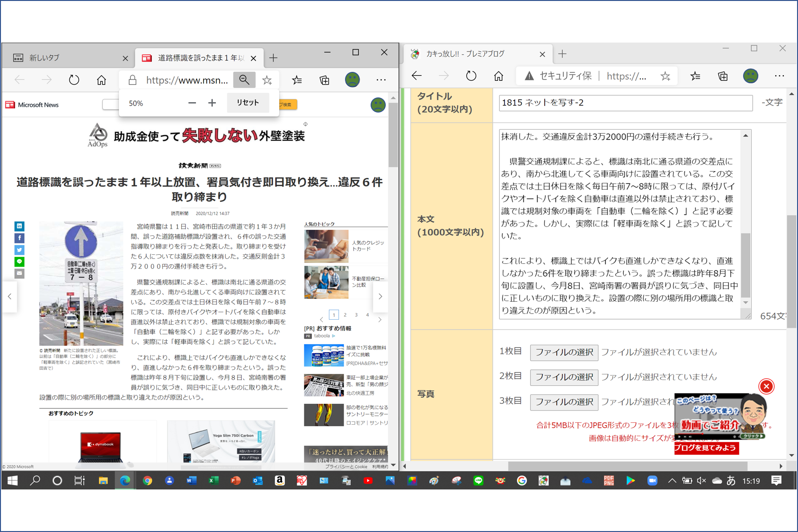Viewport: 798px width, 532px height.
Task: Close the 道路標識を誤ったまま tab
Action: (254, 58)
